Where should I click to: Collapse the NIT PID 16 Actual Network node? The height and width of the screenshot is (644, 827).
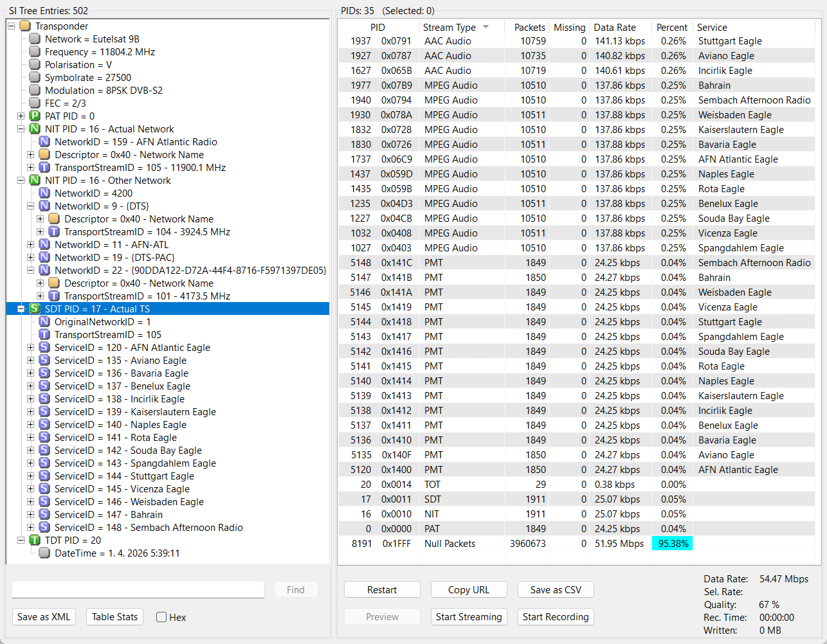21,129
